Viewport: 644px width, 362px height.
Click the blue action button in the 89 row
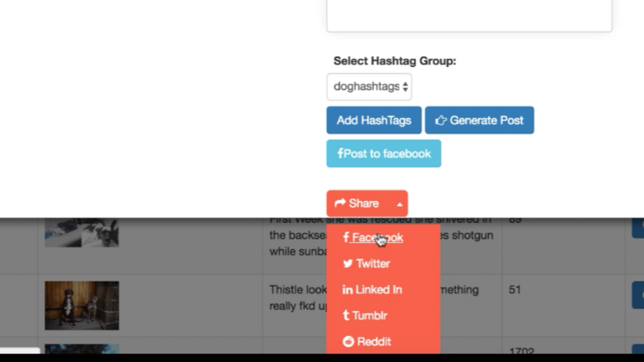pyautogui.click(x=637, y=230)
